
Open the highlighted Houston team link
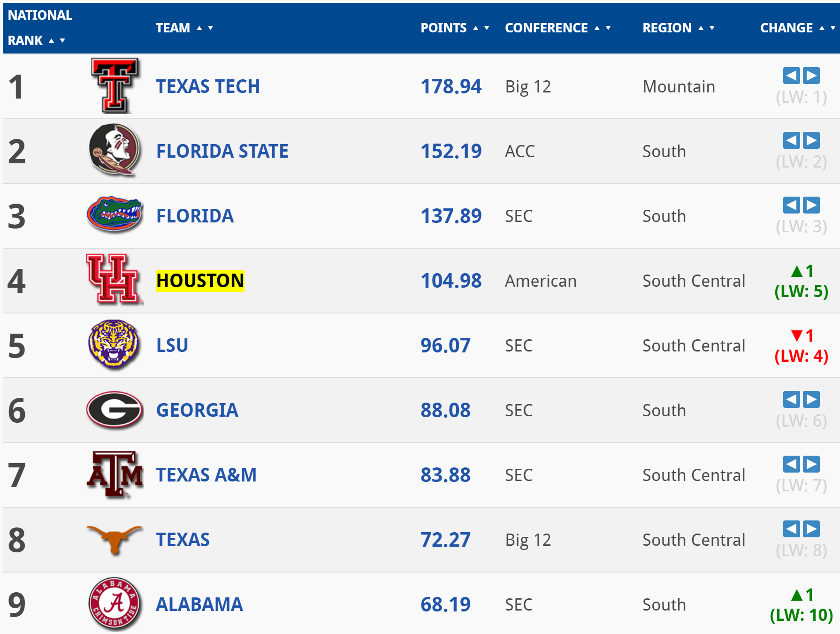click(200, 281)
